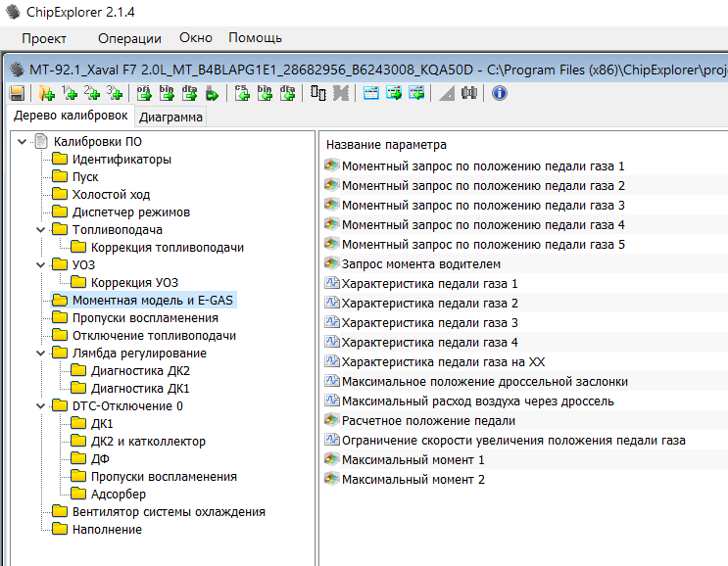Image resolution: width=728 pixels, height=566 pixels.
Task: Click the 'cs' import toolbar icon
Action: [x=242, y=93]
